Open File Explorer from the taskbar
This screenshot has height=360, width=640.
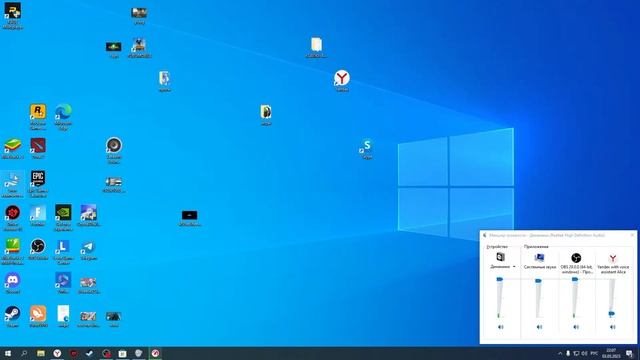41,353
